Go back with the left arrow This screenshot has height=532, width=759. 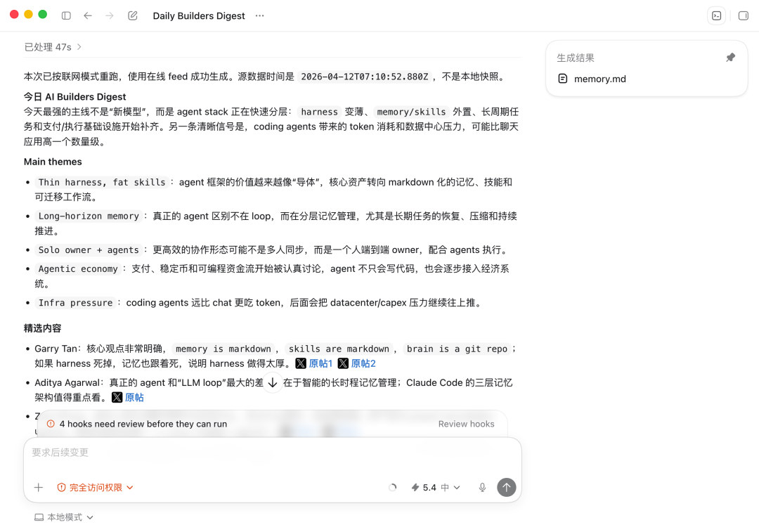88,15
